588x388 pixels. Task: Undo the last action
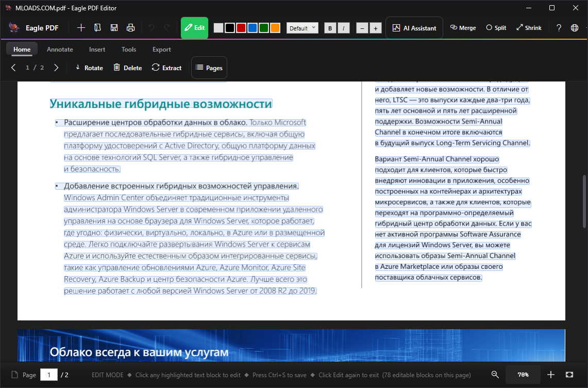(x=152, y=28)
